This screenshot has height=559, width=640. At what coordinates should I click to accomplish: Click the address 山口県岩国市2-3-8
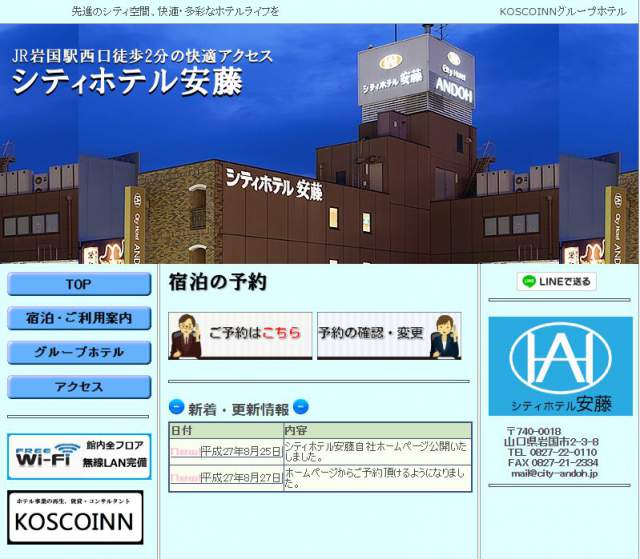pos(551,441)
